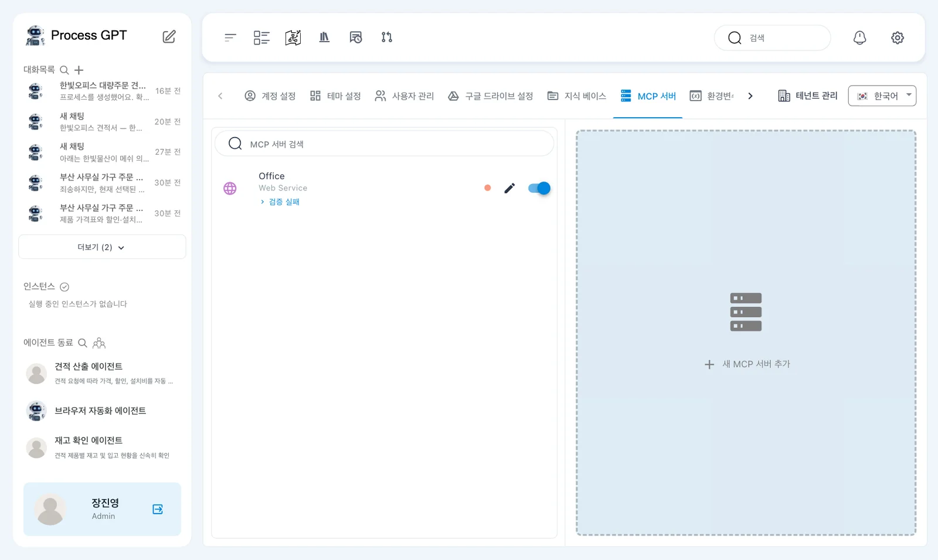
Task: Toggle the Office MCP server switch
Action: (539, 188)
